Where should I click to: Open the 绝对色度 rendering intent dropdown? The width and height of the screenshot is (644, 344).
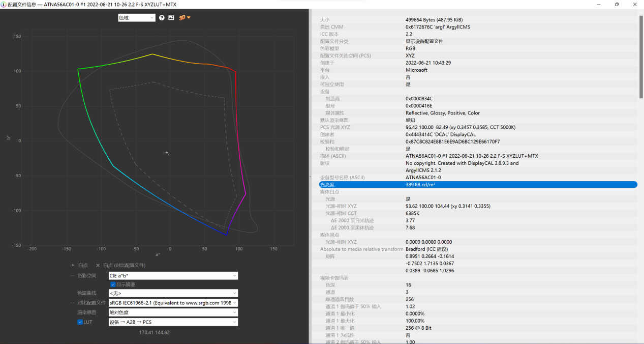coord(173,312)
